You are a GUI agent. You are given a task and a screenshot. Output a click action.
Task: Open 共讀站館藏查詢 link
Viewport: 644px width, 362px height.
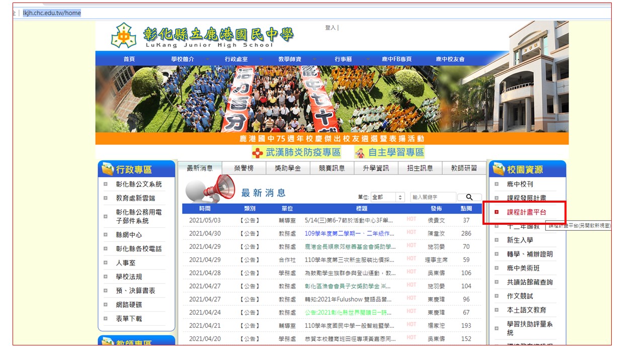[530, 282]
